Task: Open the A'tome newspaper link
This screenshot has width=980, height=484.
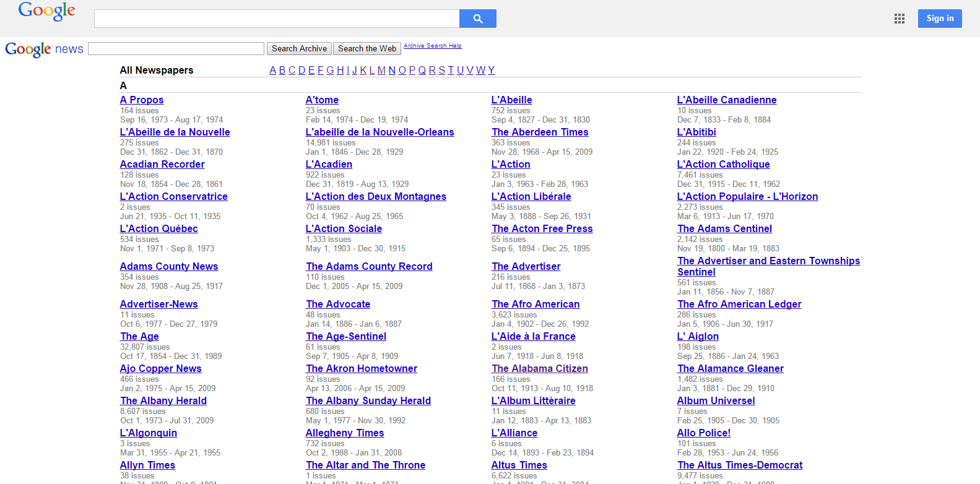Action: tap(322, 100)
